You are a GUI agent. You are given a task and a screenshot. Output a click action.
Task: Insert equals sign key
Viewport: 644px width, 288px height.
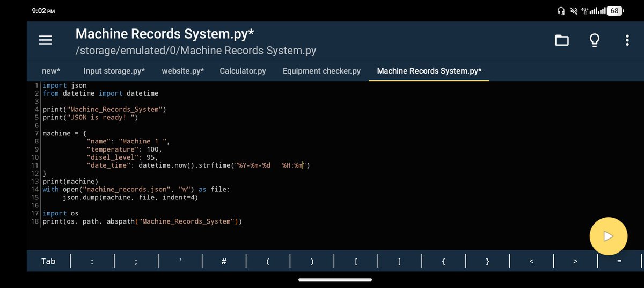click(619, 261)
